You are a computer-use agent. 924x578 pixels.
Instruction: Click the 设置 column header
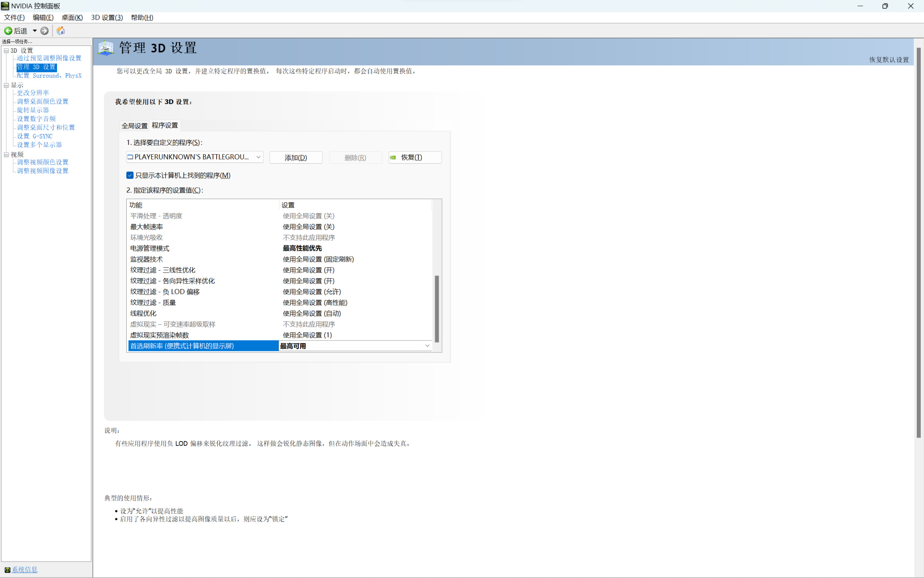[355, 205]
